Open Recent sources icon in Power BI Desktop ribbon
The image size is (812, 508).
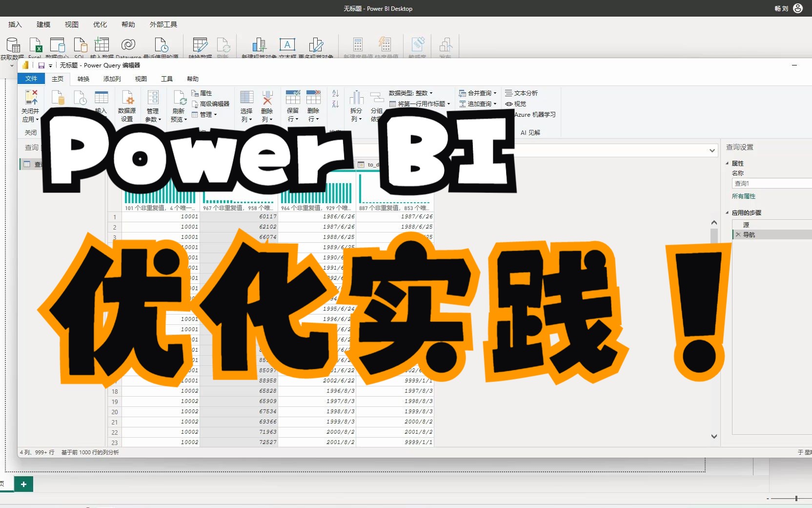click(x=161, y=45)
